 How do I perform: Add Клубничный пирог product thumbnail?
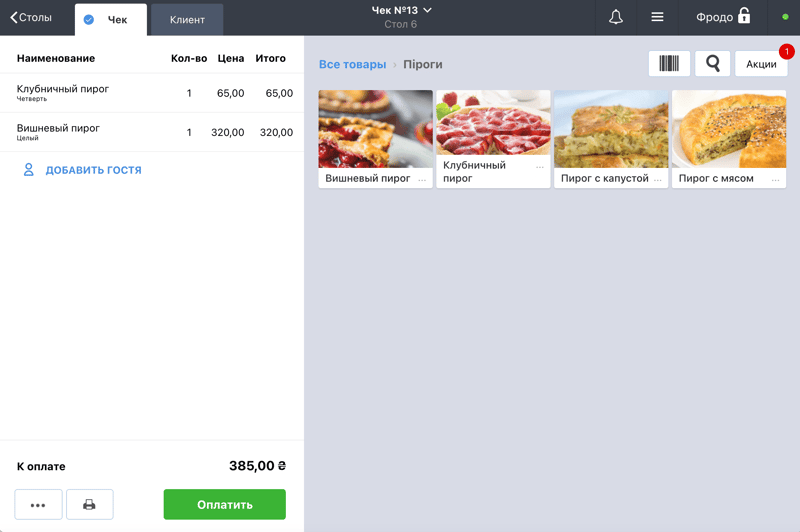click(493, 129)
